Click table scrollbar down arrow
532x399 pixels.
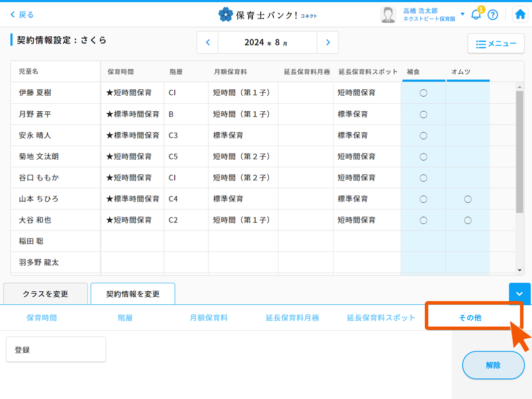pyautogui.click(x=520, y=270)
